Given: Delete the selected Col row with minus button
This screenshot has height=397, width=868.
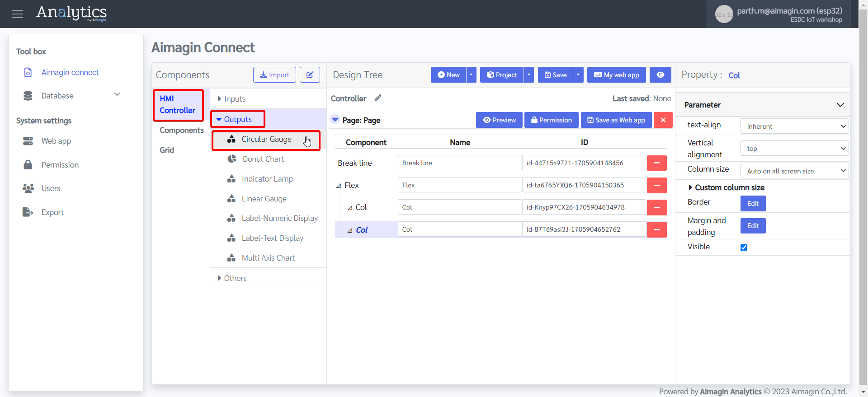Looking at the screenshot, I should pyautogui.click(x=657, y=229).
